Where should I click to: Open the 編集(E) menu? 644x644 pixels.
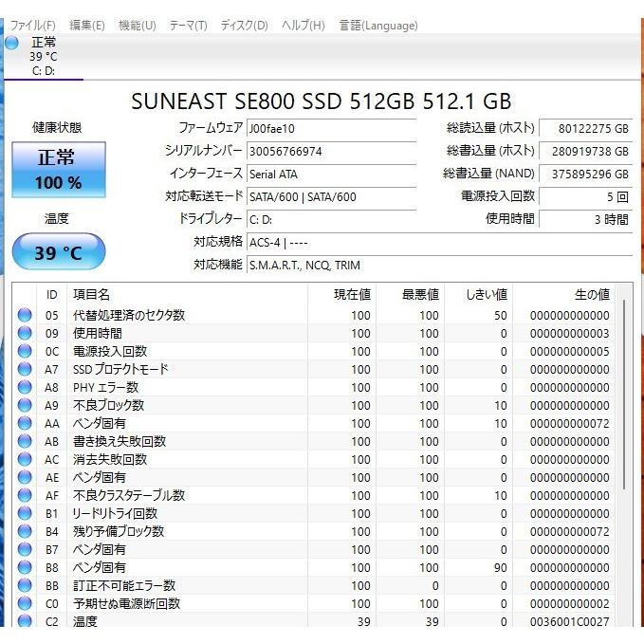click(x=87, y=26)
